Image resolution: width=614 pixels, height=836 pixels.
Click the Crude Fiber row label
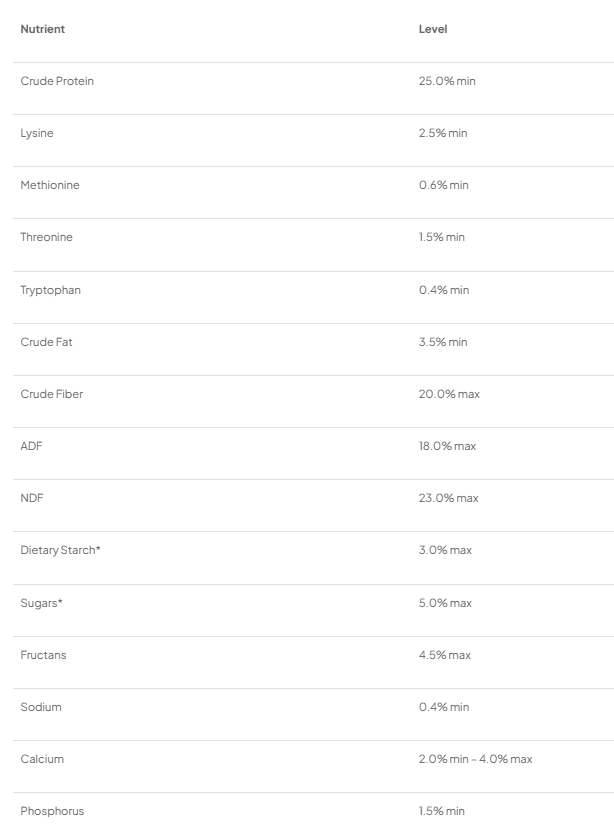52,394
